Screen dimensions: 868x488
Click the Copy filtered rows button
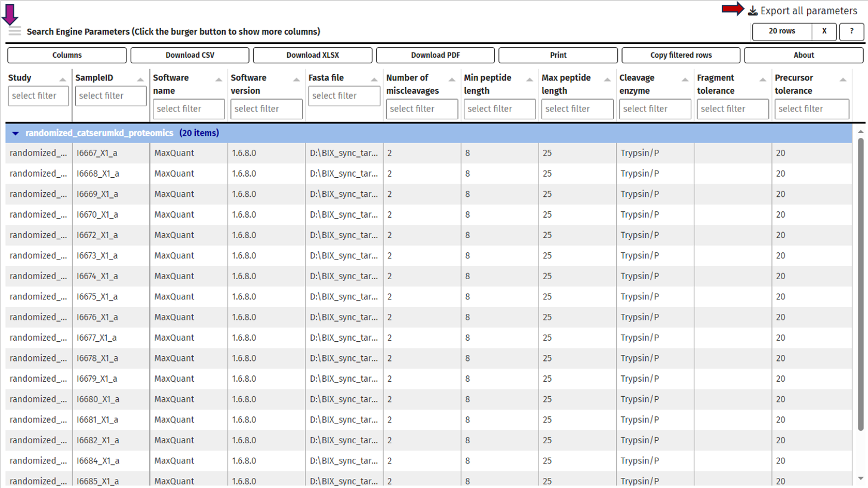click(x=681, y=55)
